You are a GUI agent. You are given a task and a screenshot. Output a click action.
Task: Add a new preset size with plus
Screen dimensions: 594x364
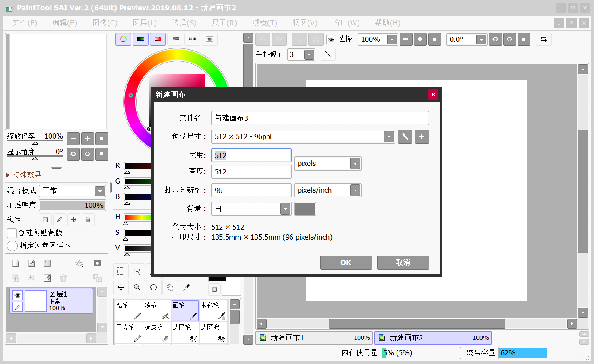[422, 137]
